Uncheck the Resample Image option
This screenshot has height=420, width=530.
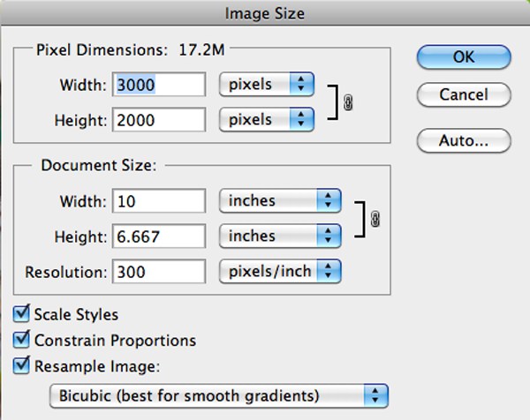22,364
